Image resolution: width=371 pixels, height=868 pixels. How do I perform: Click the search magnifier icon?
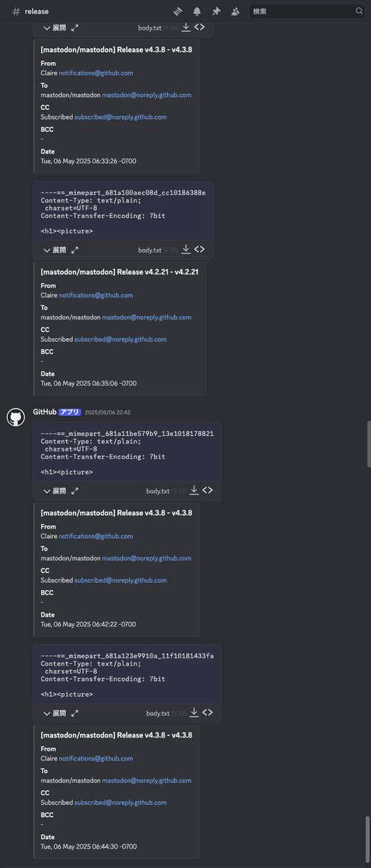coord(359,11)
